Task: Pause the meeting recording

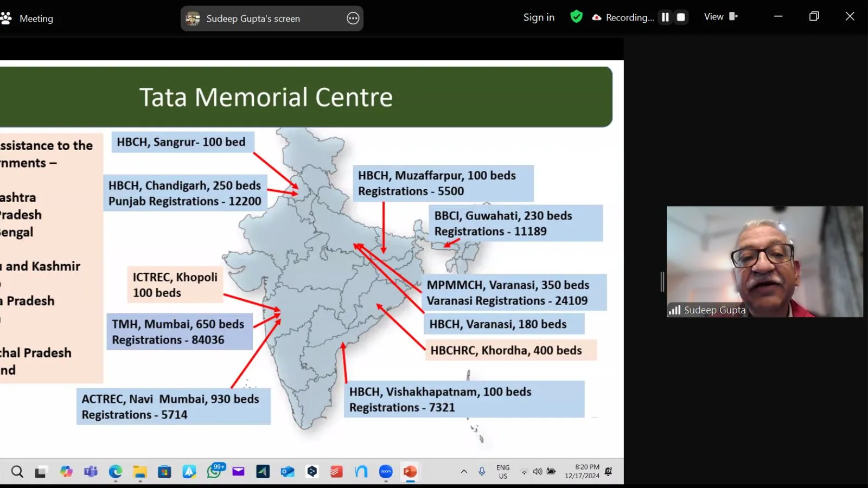Action: pyautogui.click(x=665, y=17)
